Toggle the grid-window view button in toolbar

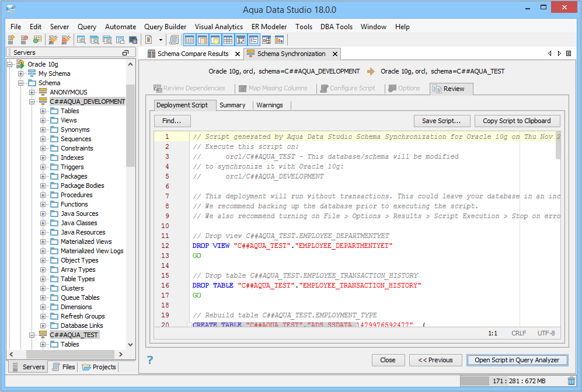[190, 40]
